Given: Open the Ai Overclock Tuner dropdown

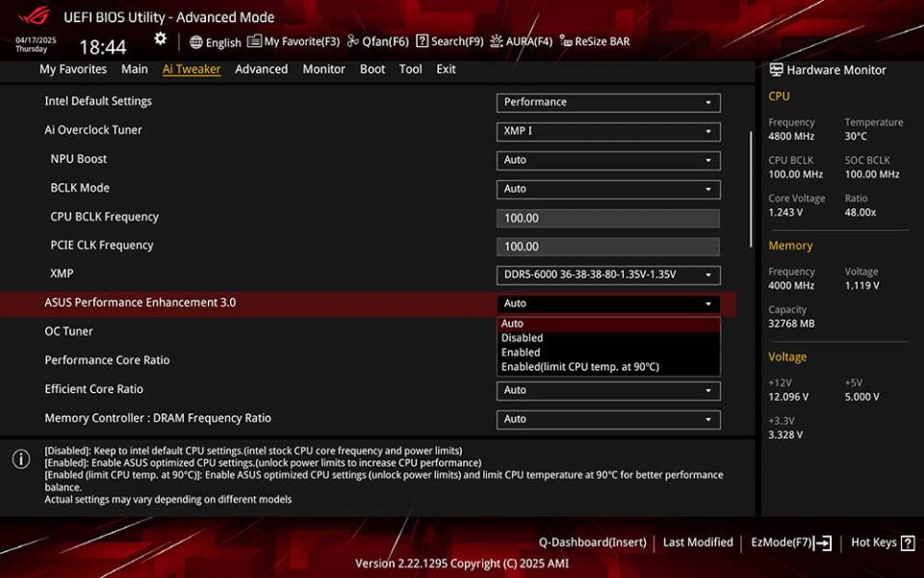Looking at the screenshot, I should 608,132.
